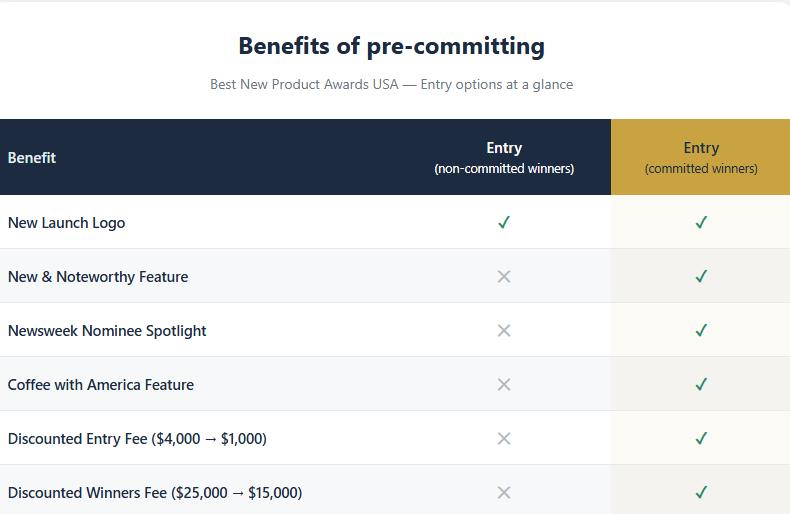The height and width of the screenshot is (514, 790).
Task: Click the Newsweek Nominee Spotlight row label
Action: tap(107, 331)
